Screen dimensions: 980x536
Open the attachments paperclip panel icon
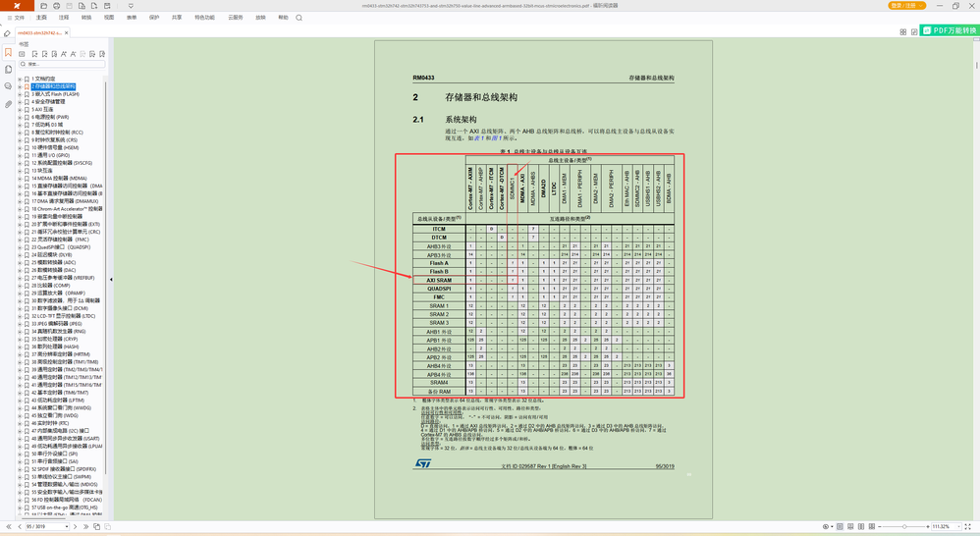pos(8,104)
